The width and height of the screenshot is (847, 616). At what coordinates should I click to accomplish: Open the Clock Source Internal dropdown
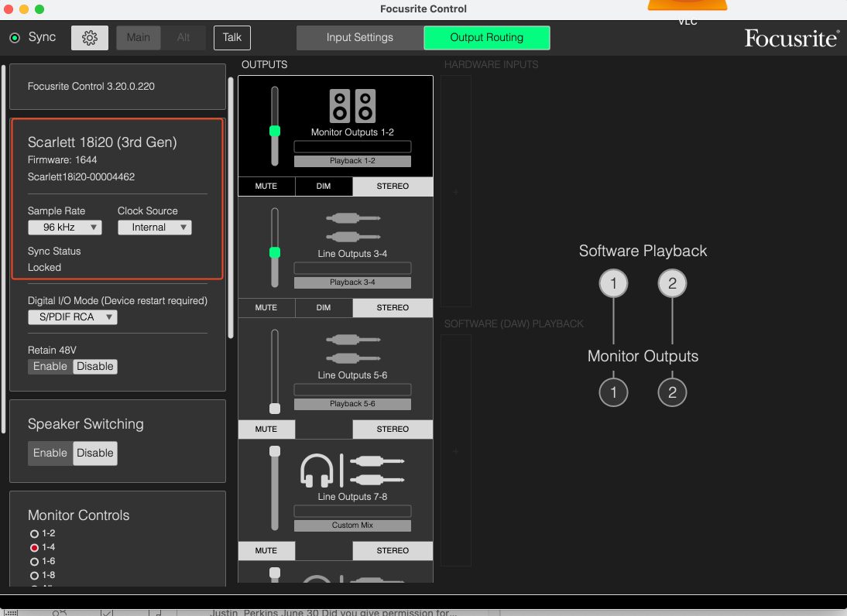(155, 228)
